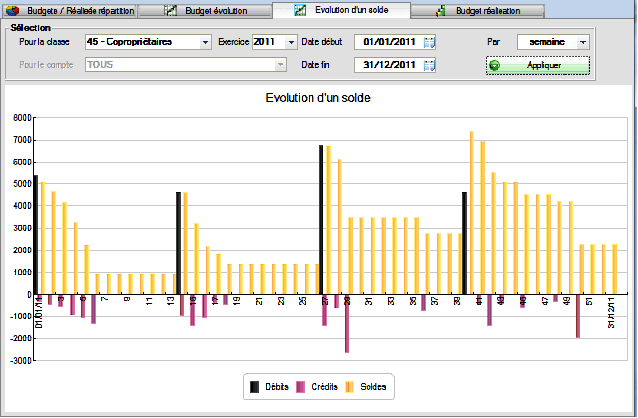
Task: Click the pie chart icon on Budgets tab
Action: [x=13, y=10]
